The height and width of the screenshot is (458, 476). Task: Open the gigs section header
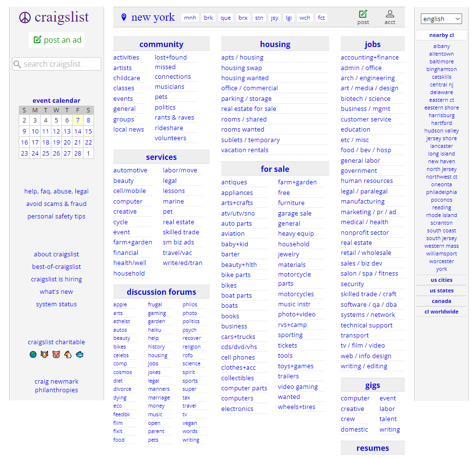372,386
